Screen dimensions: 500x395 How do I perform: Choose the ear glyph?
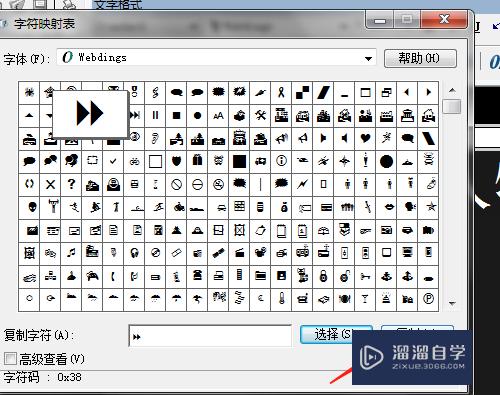coord(155,138)
